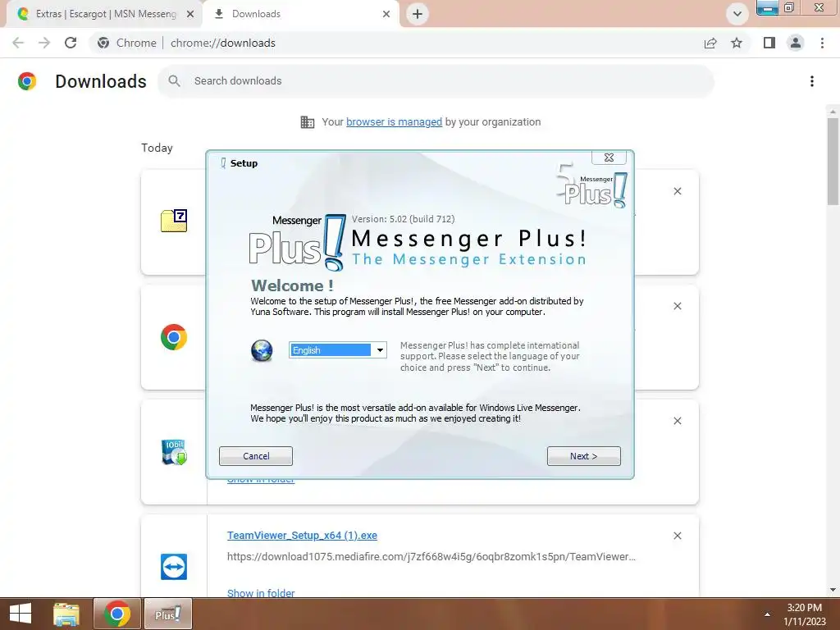Remove the IObit download from list
Image resolution: width=840 pixels, height=630 pixels.
click(677, 421)
